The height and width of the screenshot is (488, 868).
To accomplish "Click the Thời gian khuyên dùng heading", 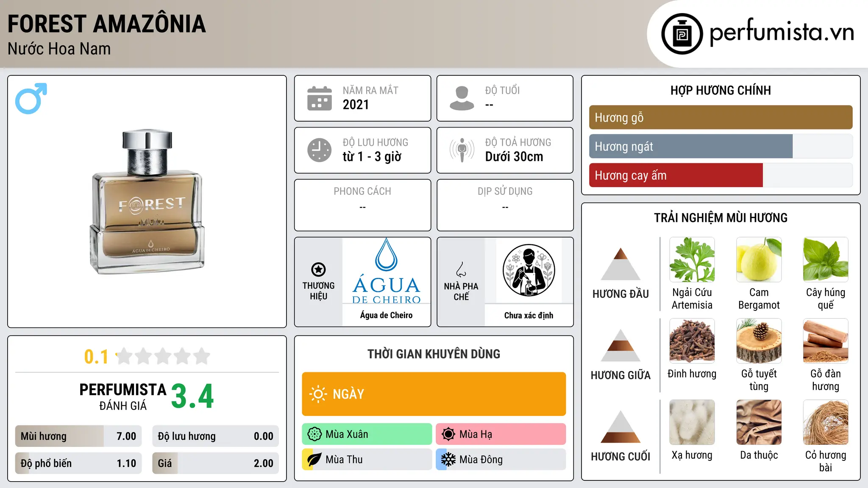I will tap(434, 354).
